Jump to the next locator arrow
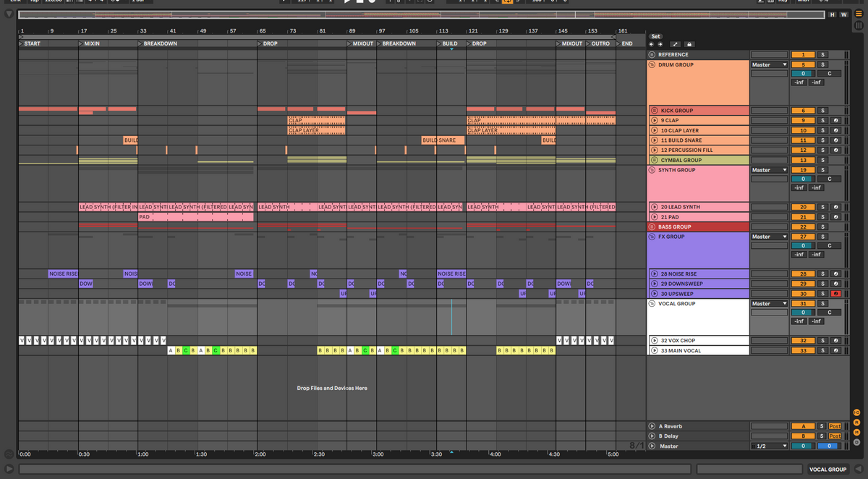Viewport: 868px width, 479px height. click(660, 44)
